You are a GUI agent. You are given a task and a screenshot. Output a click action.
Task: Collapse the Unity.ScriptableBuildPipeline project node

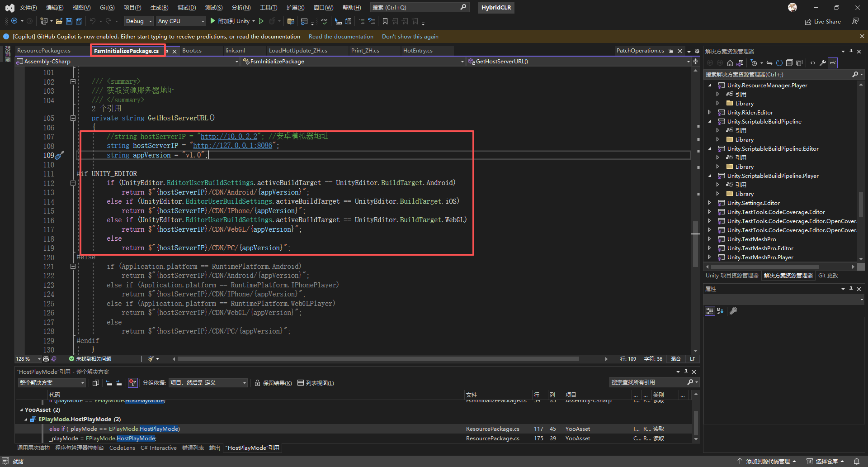710,122
